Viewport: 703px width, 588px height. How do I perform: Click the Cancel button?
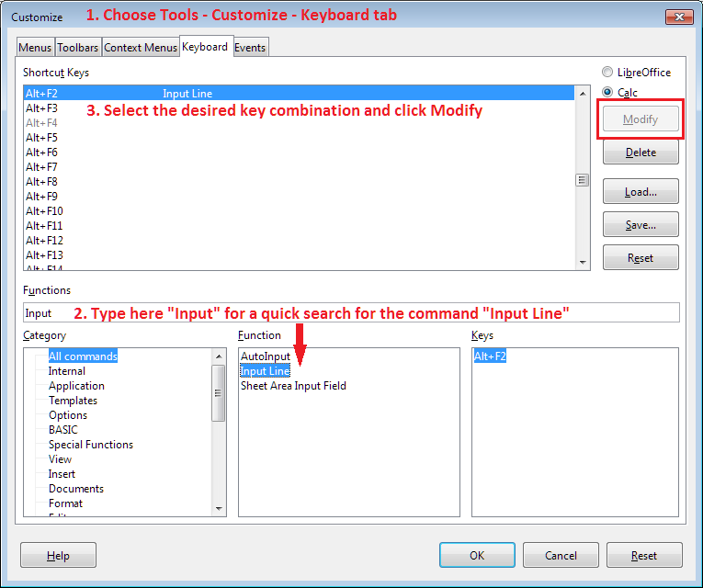click(561, 555)
